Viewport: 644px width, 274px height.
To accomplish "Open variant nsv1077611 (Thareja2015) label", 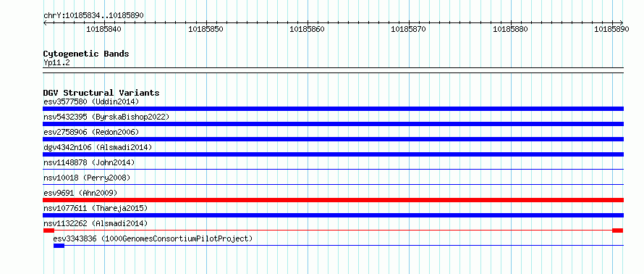I will (96, 208).
